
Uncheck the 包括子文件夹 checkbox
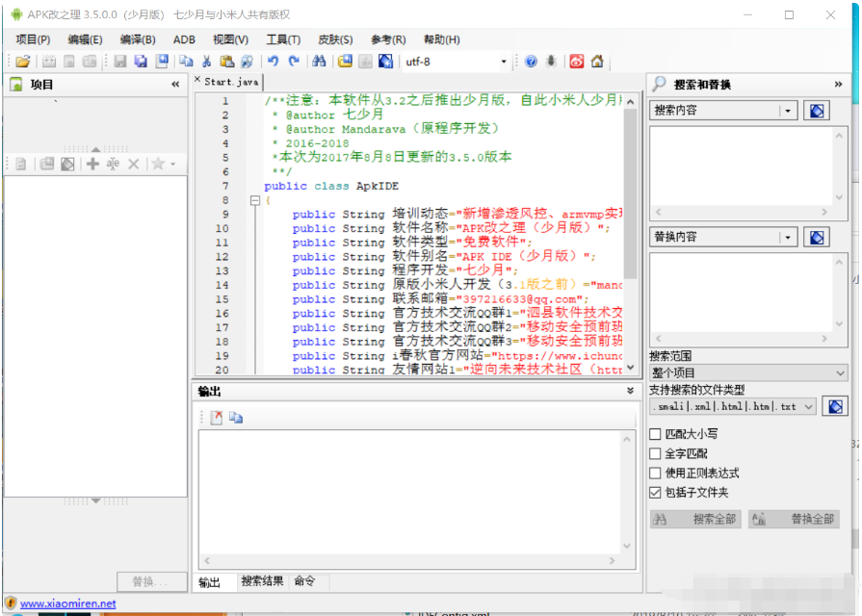656,491
